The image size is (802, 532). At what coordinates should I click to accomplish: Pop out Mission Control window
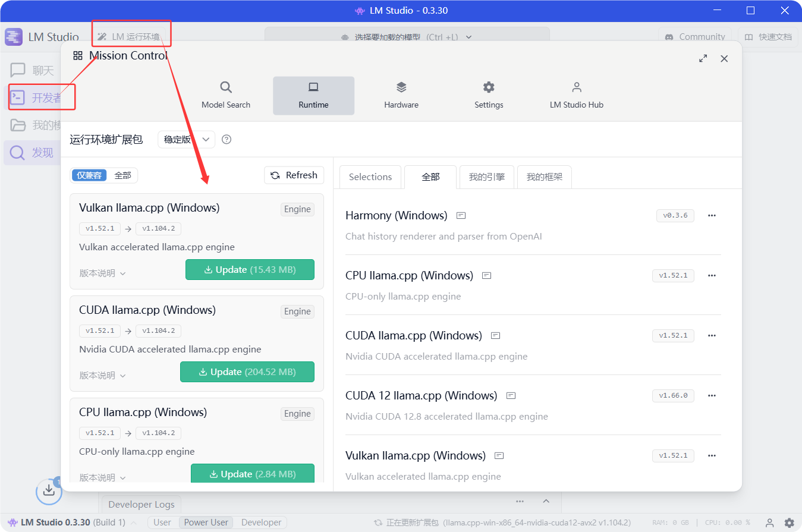(x=703, y=58)
